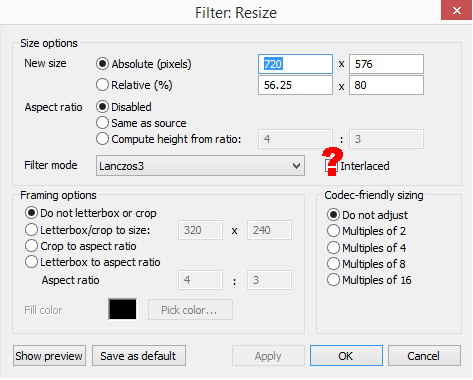Viewport: 473px width, 380px height.
Task: Click the absolute width field showing 720
Action: click(x=295, y=64)
